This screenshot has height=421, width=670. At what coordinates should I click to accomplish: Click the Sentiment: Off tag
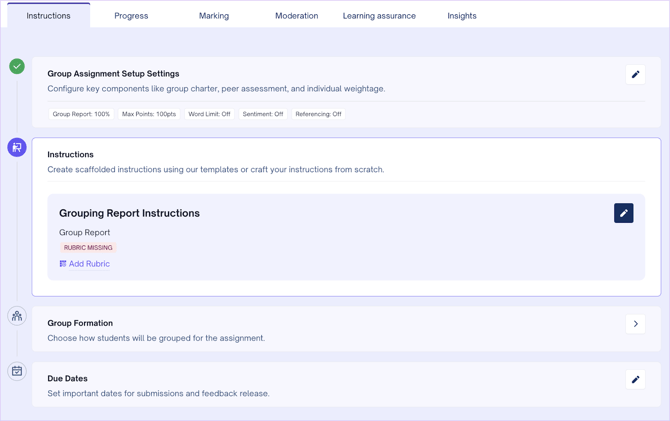point(263,114)
